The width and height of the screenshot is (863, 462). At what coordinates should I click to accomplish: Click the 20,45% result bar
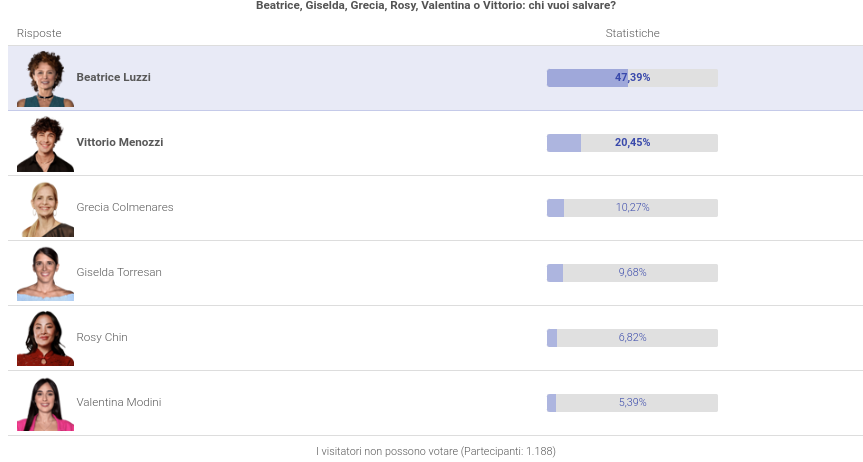(632, 143)
